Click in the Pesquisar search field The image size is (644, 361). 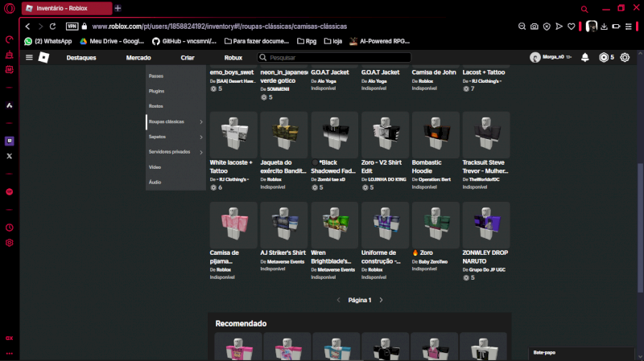click(x=338, y=58)
